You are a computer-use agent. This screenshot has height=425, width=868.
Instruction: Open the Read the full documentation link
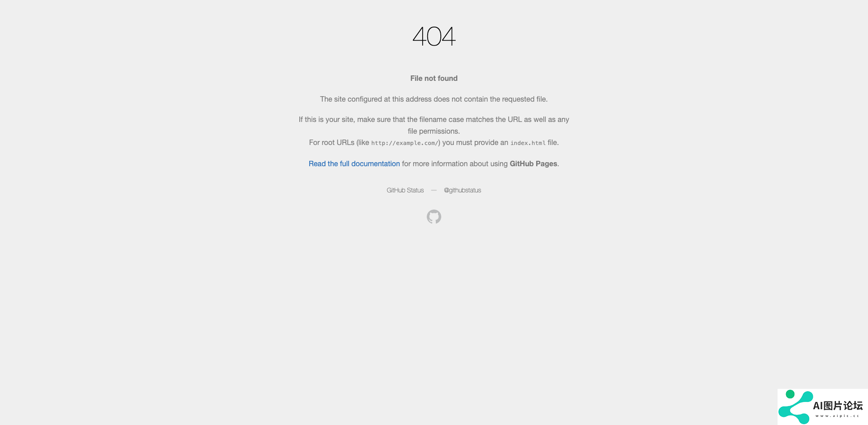click(x=354, y=163)
